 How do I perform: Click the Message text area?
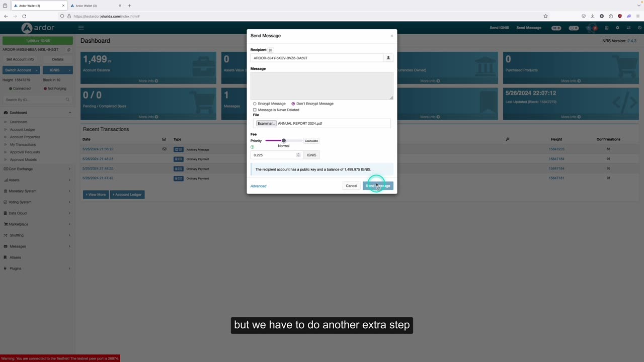tap(322, 85)
